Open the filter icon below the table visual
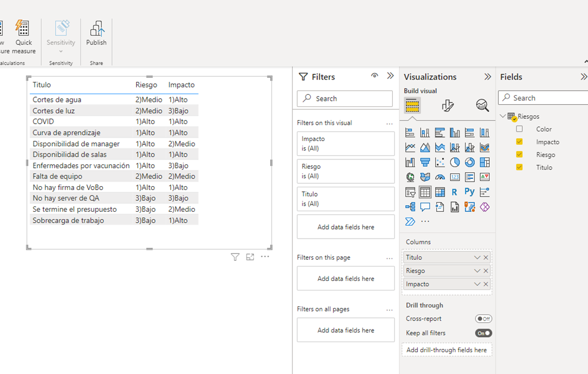The image size is (588, 374). (235, 256)
